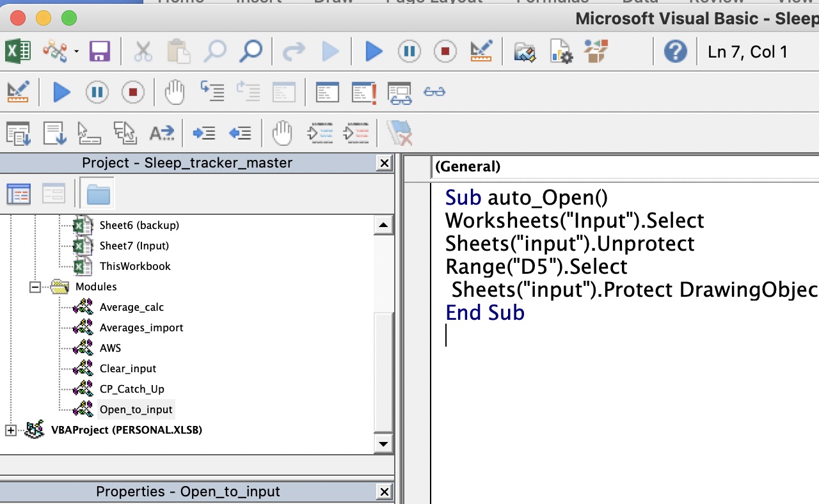The height and width of the screenshot is (504, 819).
Task: Click Reset in the Standard toolbar
Action: click(x=445, y=51)
